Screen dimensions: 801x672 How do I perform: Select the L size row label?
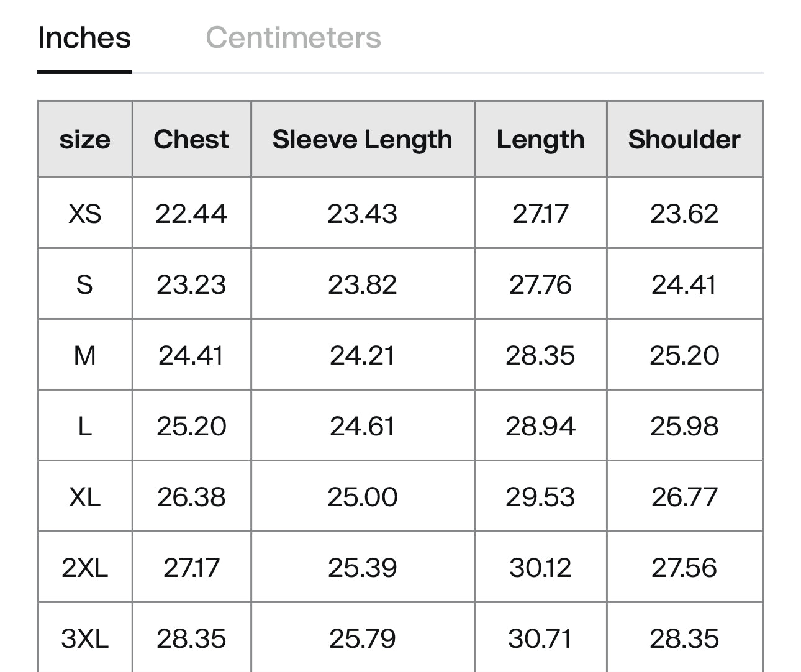[85, 426]
